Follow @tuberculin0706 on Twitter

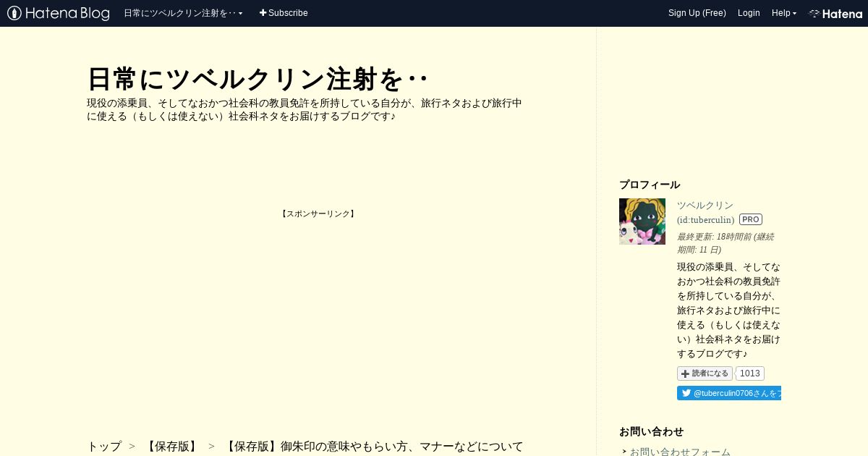tap(729, 393)
